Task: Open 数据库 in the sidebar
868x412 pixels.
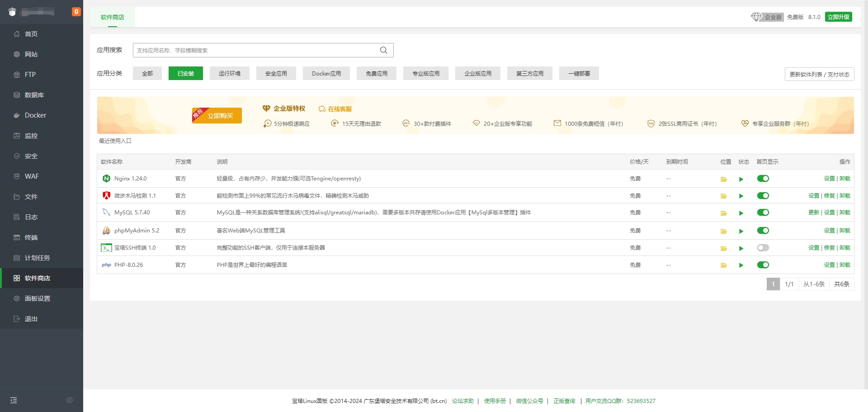Action: pos(42,95)
